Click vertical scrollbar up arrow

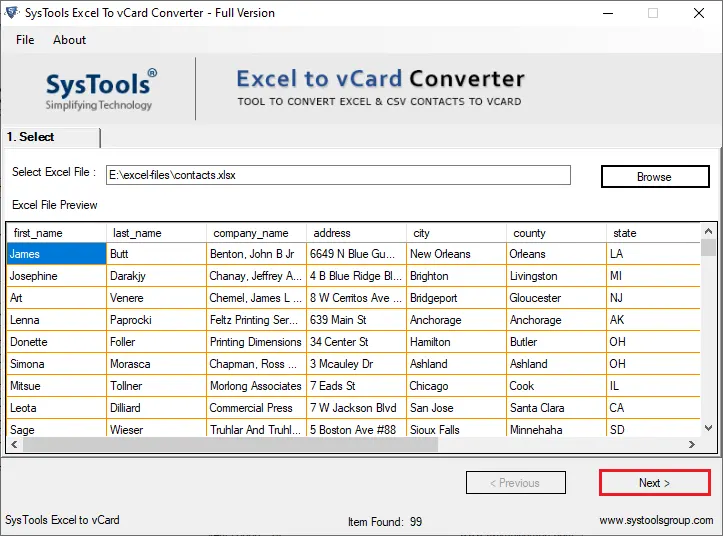tap(708, 231)
